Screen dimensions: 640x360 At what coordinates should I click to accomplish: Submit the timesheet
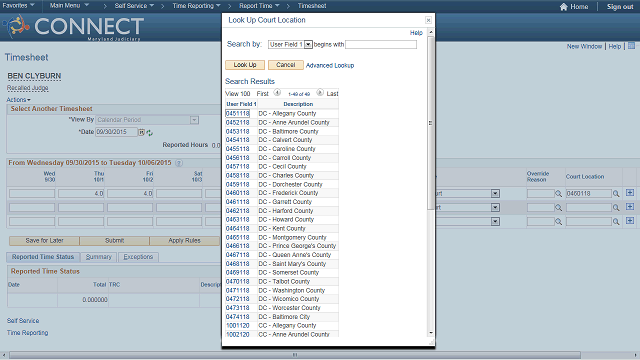click(114, 241)
